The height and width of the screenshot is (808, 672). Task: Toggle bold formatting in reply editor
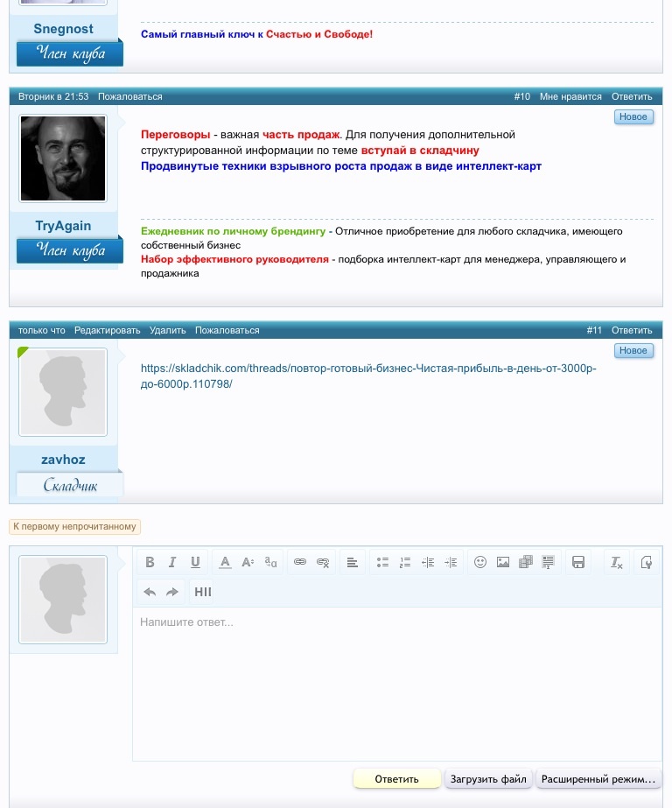coord(150,562)
